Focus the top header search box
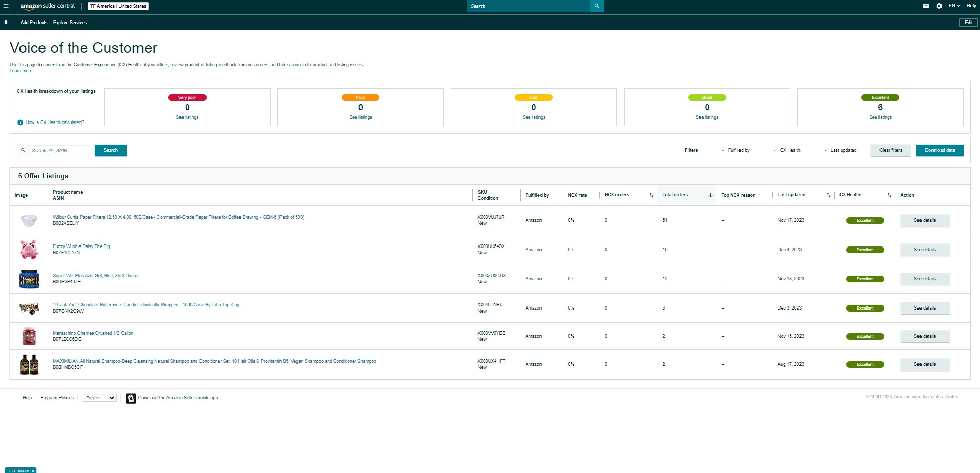 (528, 6)
